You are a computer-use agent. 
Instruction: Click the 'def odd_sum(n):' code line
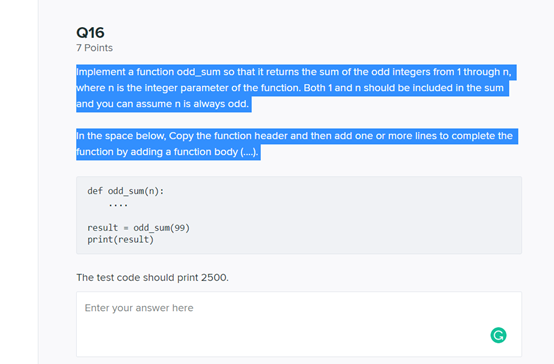tap(126, 191)
